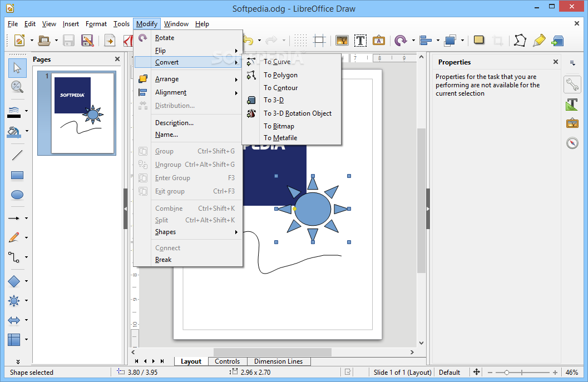588x382 pixels.
Task: Open dropdown arrow beside Open folder
Action: tap(56, 41)
